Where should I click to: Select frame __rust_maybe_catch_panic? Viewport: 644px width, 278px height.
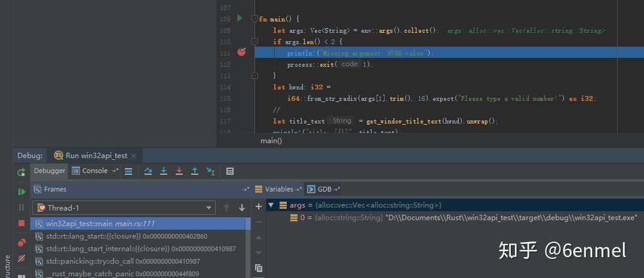pos(138,273)
